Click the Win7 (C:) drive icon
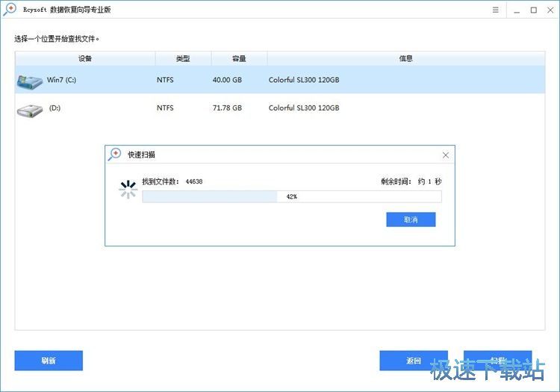This screenshot has height=392, width=560. (30, 82)
